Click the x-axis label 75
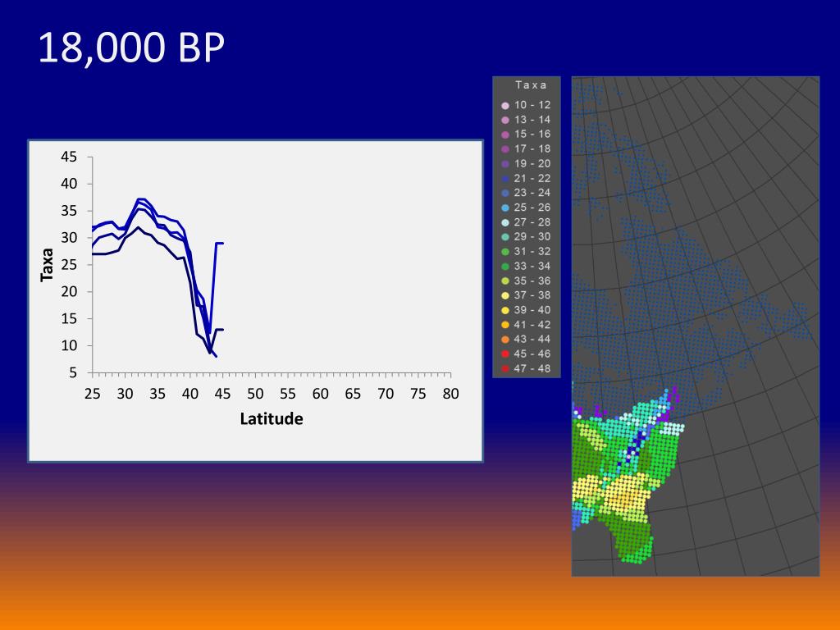This screenshot has width=840, height=630. point(418,394)
